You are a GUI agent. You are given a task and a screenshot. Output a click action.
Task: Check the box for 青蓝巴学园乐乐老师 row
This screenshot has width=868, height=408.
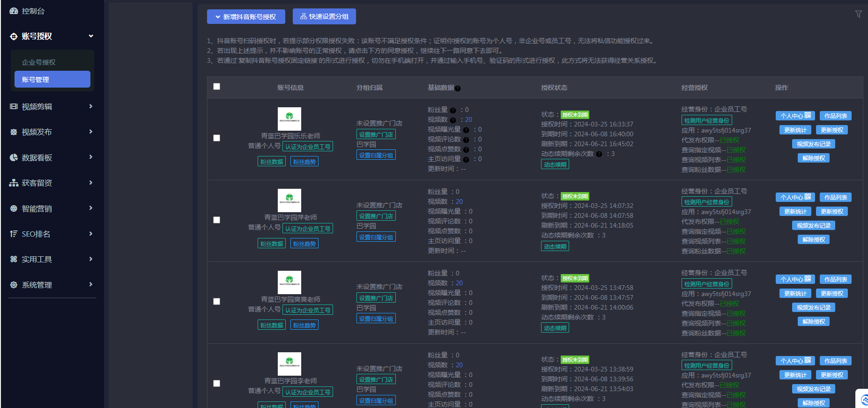(216, 138)
